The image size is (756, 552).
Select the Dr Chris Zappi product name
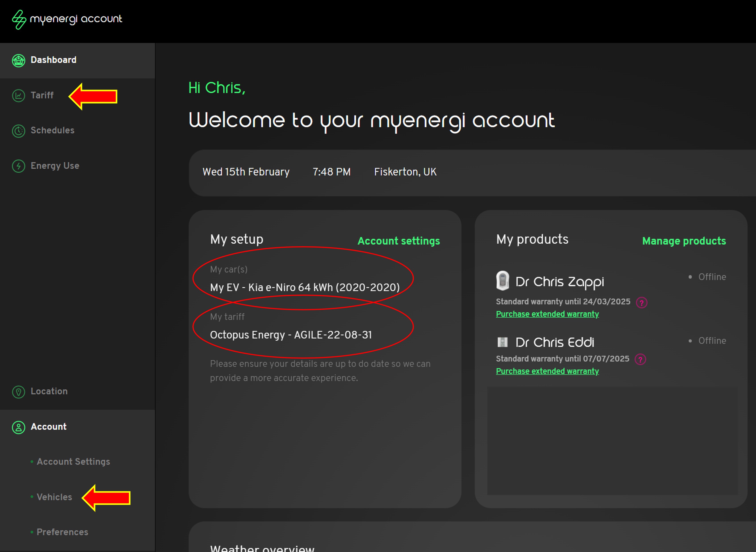coord(560,282)
